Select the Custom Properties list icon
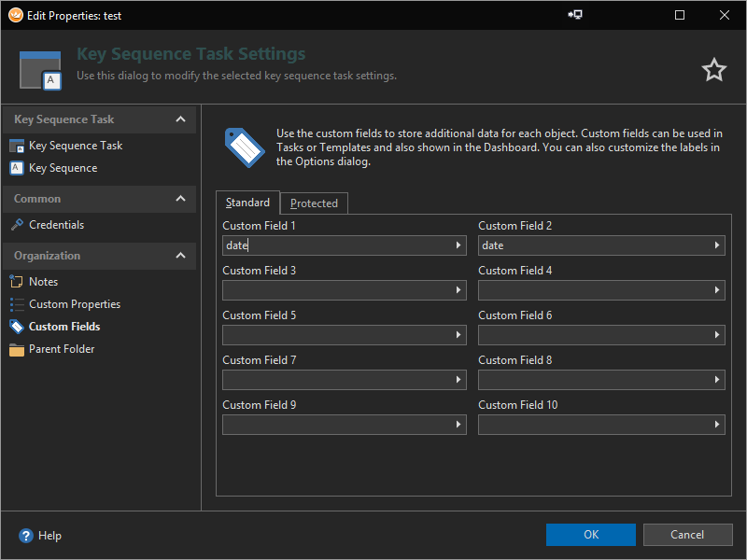This screenshot has width=747, height=560. pyautogui.click(x=17, y=304)
